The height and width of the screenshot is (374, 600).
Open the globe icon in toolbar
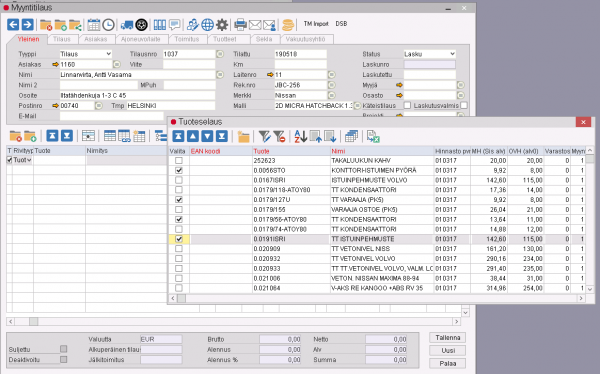207,25
